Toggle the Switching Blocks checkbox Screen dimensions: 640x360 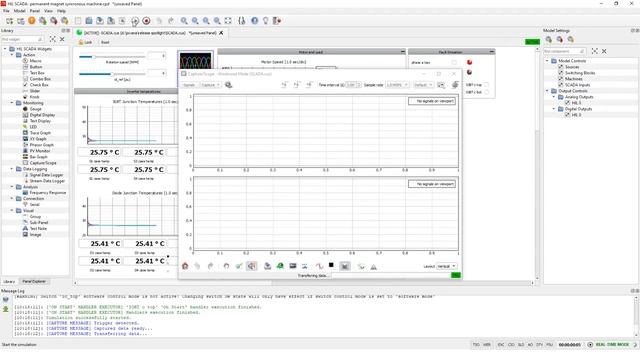pos(561,73)
